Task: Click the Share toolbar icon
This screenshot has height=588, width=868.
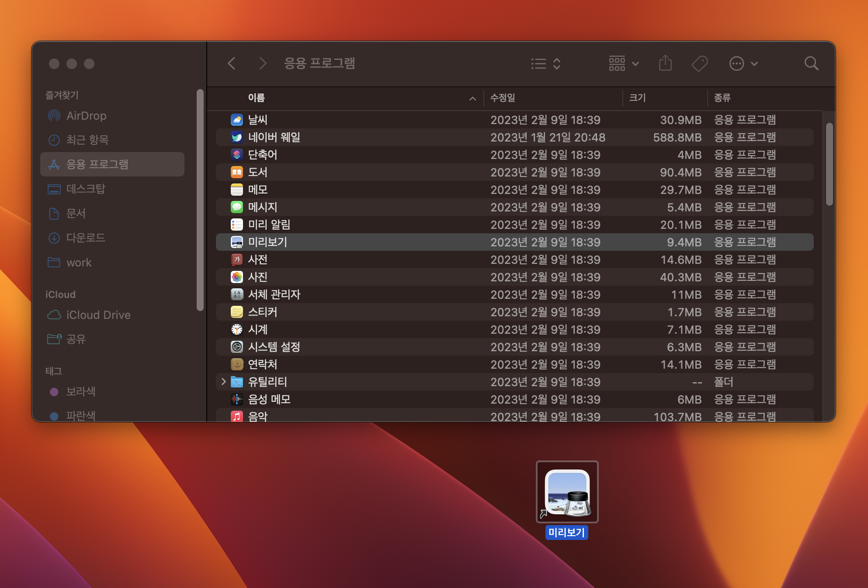Action: (665, 63)
